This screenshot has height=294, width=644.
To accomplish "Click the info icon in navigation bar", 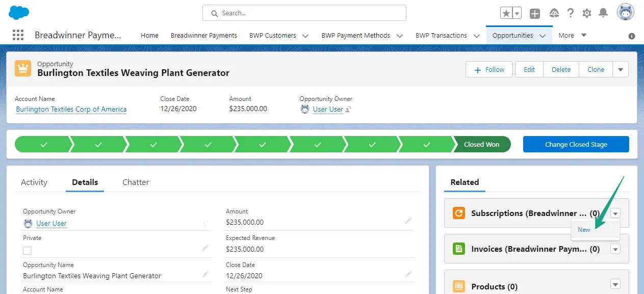I will pyautogui.click(x=632, y=36).
